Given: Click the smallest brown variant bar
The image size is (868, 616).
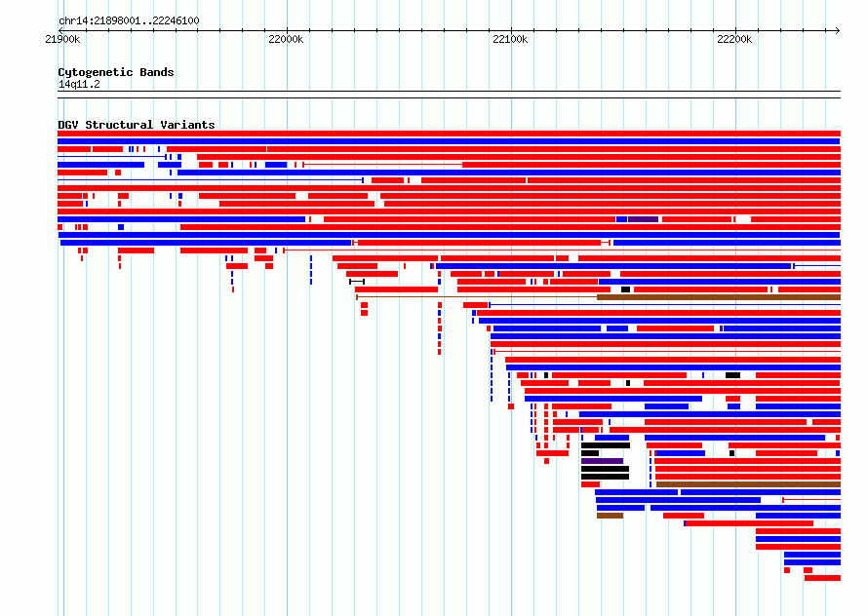Looking at the screenshot, I should [x=610, y=516].
